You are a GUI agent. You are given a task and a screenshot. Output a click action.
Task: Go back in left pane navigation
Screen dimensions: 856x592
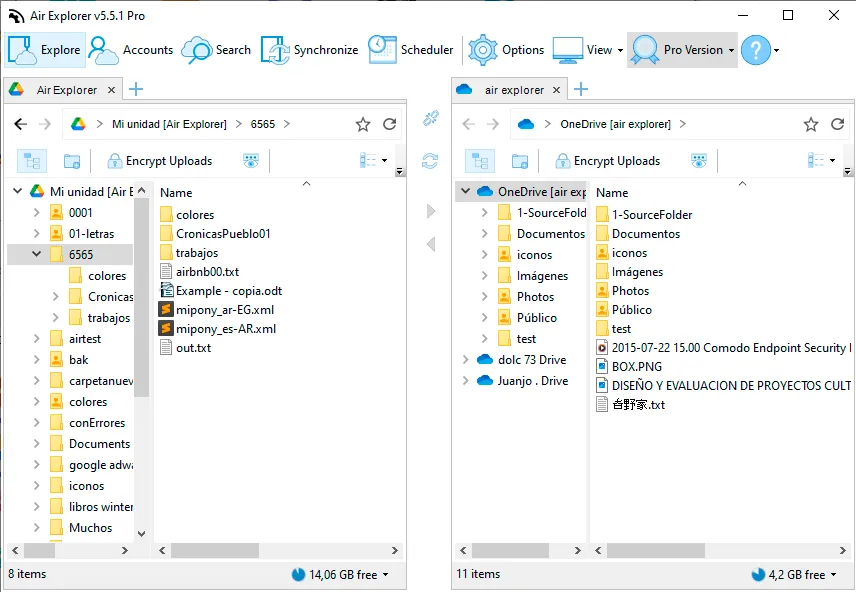21,124
